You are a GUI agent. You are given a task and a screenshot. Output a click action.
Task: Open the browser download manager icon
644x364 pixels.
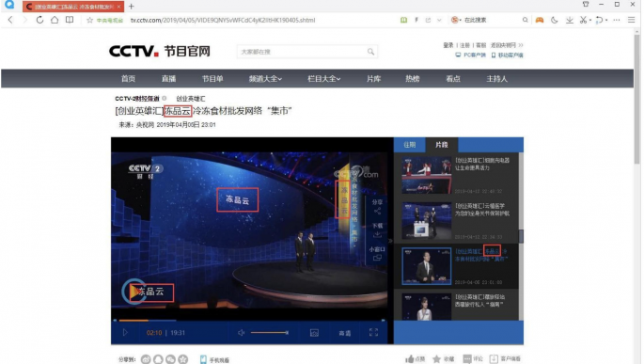(569, 20)
